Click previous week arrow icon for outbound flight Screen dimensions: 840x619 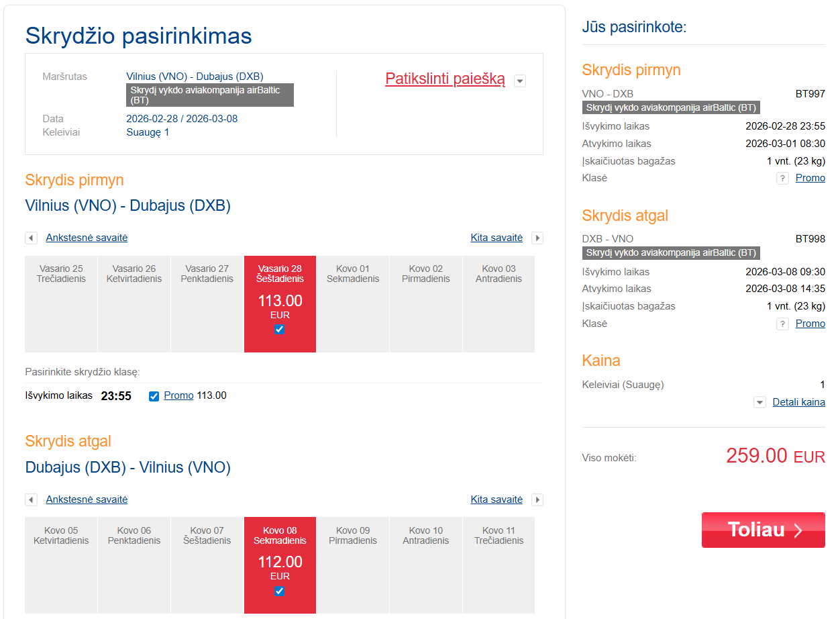pyautogui.click(x=31, y=238)
